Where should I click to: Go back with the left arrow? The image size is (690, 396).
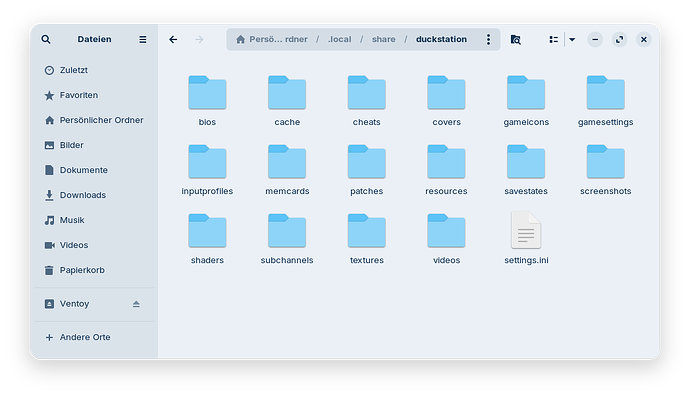pos(173,40)
